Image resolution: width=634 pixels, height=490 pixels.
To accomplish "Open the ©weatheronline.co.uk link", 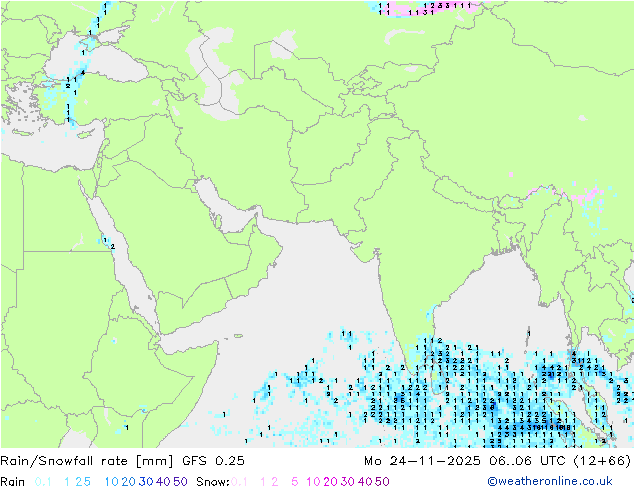I will coord(550,481).
